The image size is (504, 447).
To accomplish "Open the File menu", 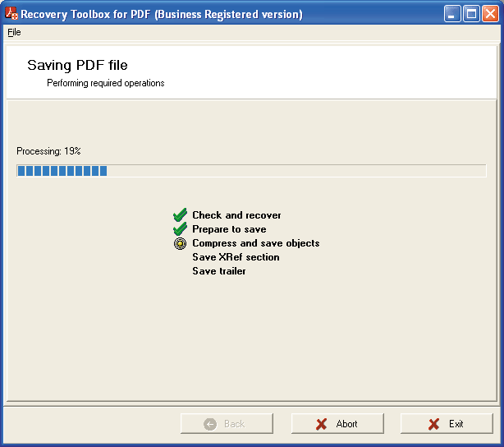I will coord(14,32).
